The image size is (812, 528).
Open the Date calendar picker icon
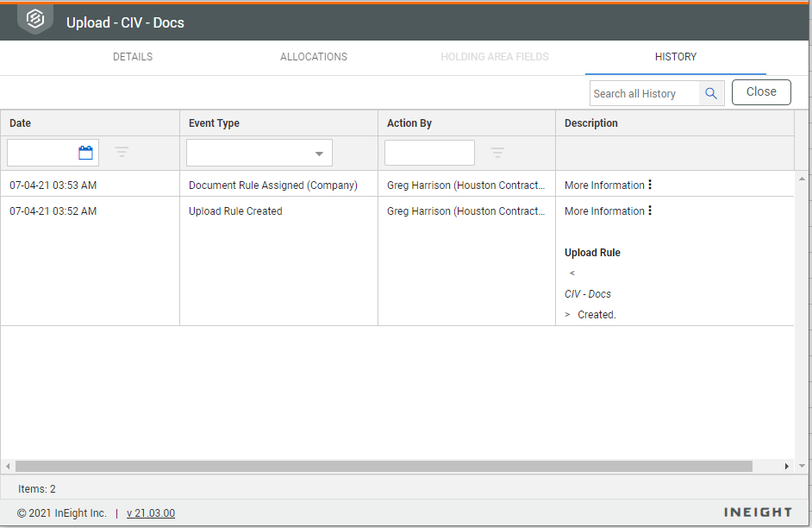(x=85, y=153)
